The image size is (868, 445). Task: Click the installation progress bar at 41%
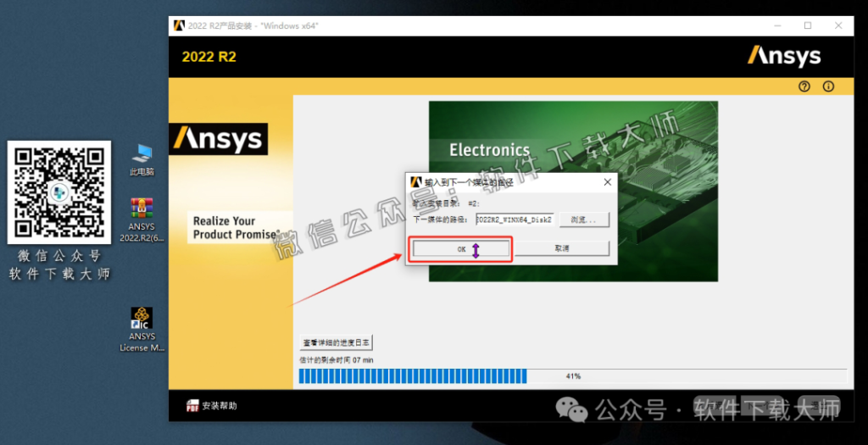tap(573, 376)
